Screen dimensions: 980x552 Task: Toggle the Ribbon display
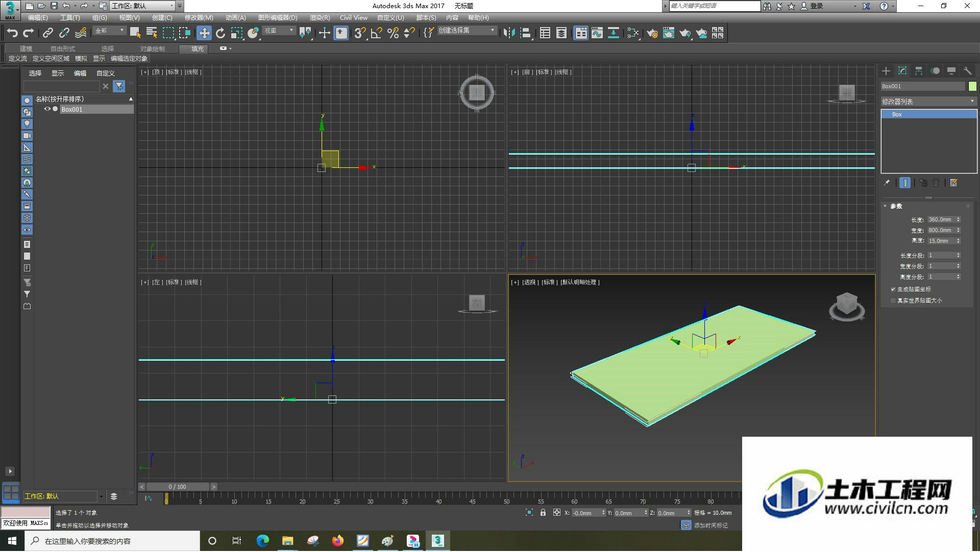(581, 33)
